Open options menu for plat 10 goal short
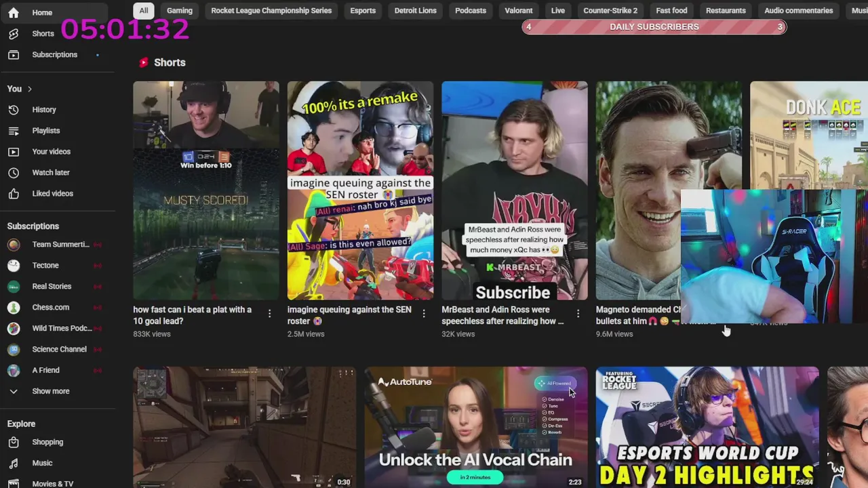The height and width of the screenshot is (488, 868). 269,313
